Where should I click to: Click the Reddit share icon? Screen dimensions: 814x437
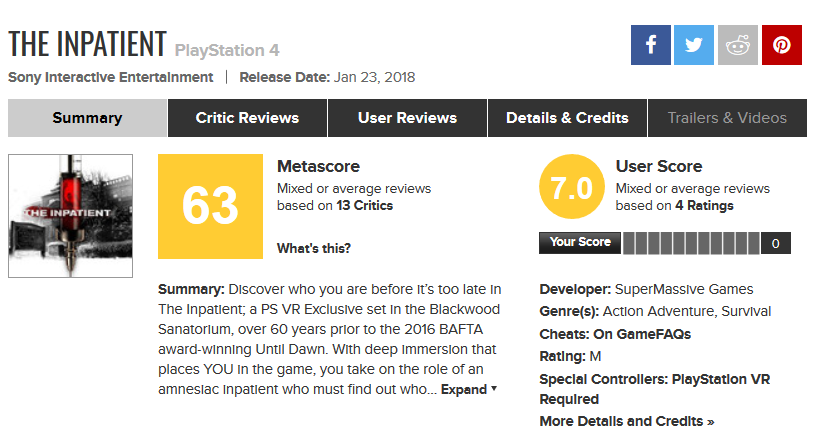click(738, 45)
